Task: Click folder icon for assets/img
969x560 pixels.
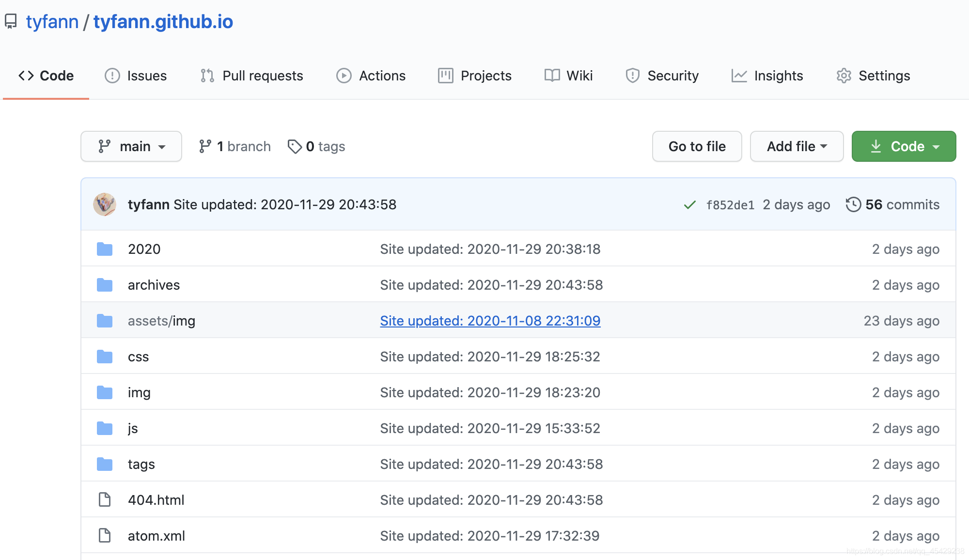Action: (105, 321)
